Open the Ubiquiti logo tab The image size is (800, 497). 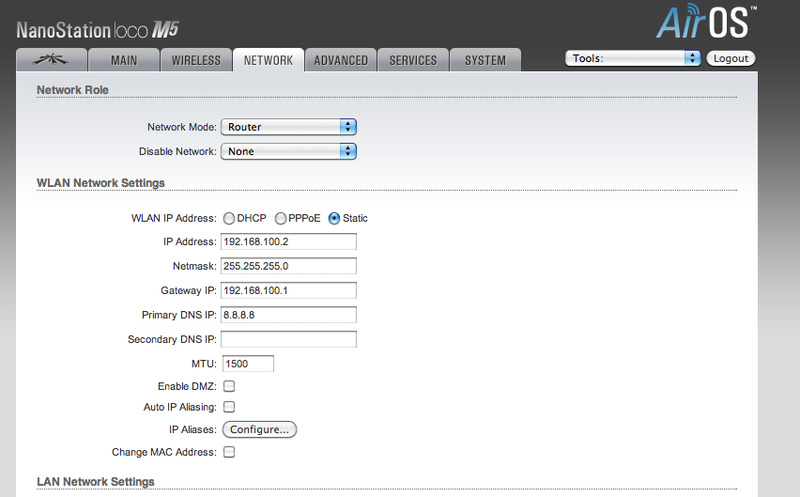point(51,60)
